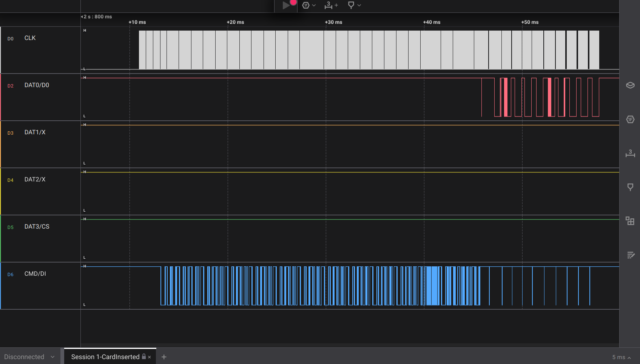Click the lock icon on session tab
The height and width of the screenshot is (364, 640).
click(144, 356)
